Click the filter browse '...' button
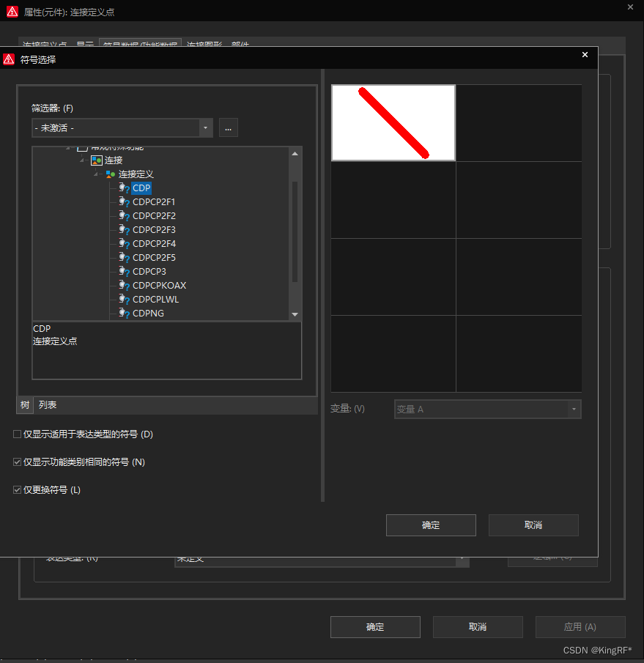 [x=229, y=127]
